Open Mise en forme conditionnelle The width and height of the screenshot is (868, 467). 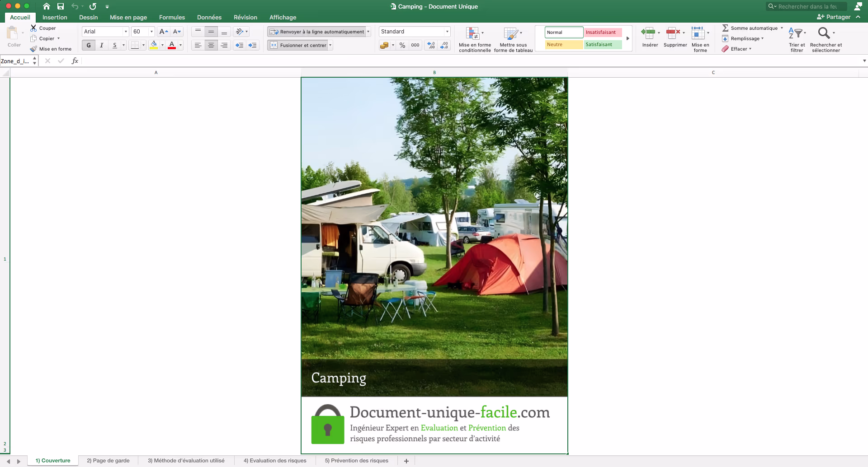(x=475, y=40)
